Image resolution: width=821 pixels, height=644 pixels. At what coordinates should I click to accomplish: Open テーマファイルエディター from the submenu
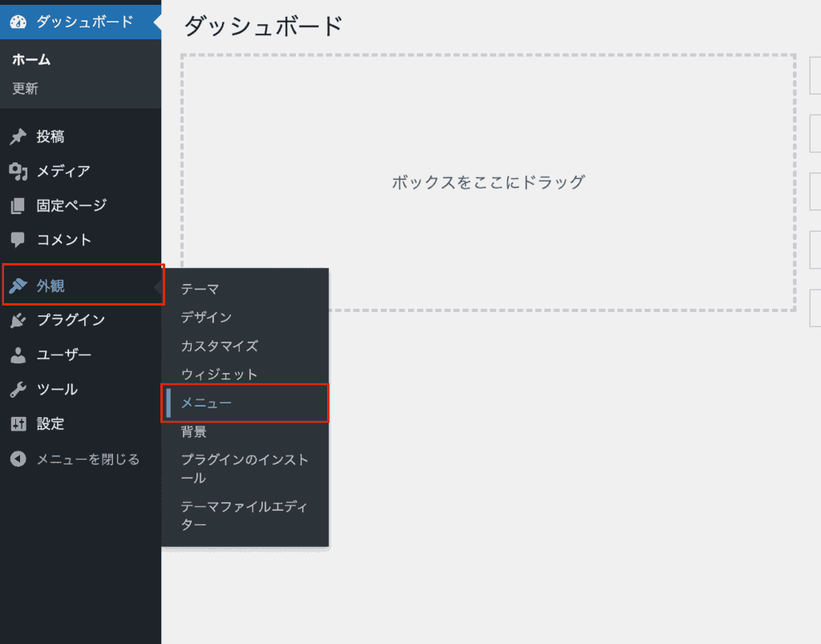[x=244, y=516]
